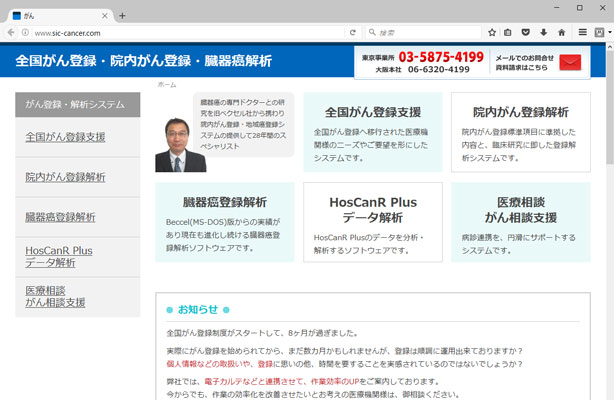This screenshot has height=400, width=614.
Task: Click the line 全国がん登録制度がスタートして、8ヶ月が過ぎました。
Action: 262,333
